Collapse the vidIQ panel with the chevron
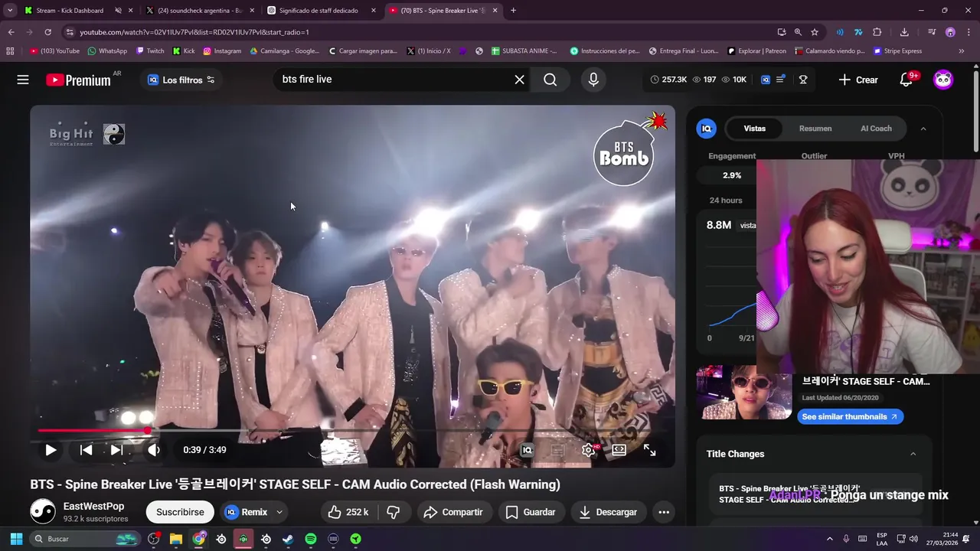The image size is (980, 551). pyautogui.click(x=923, y=129)
